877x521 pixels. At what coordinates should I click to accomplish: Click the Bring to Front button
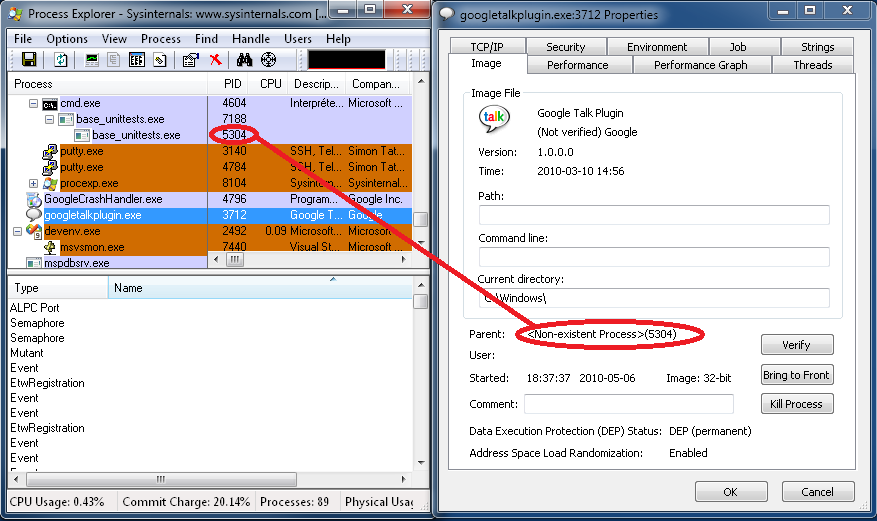[x=796, y=375]
